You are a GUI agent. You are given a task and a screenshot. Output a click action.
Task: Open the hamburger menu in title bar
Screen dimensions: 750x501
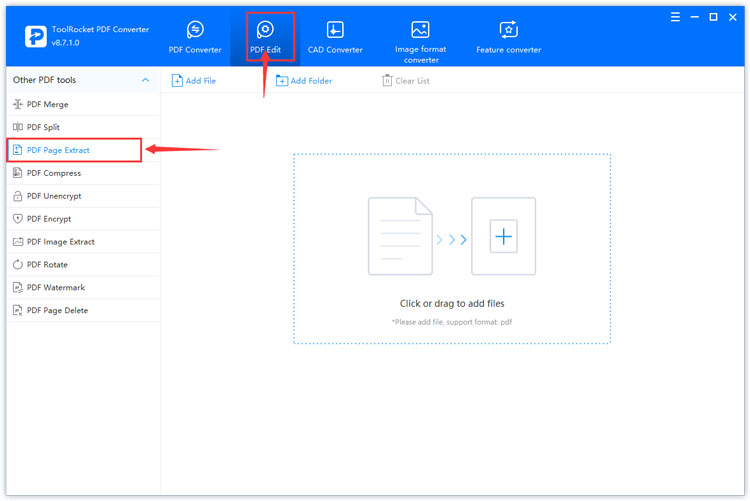tap(675, 17)
